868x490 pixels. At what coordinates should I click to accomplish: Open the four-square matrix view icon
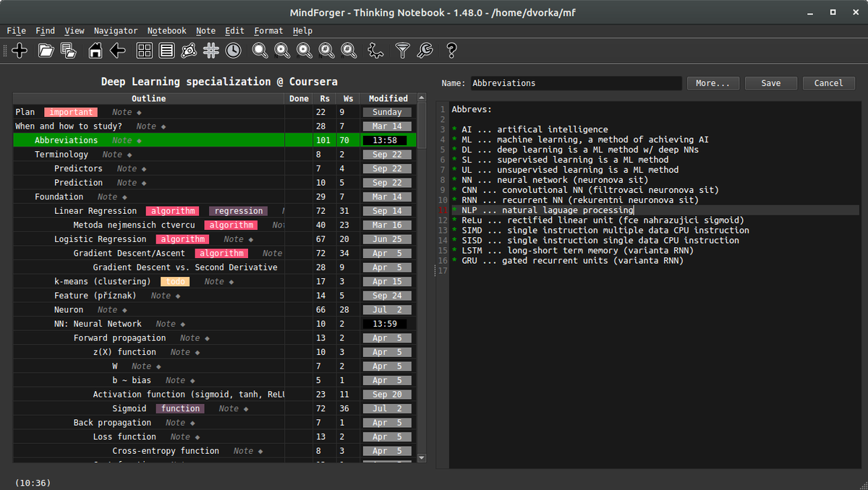coord(145,51)
